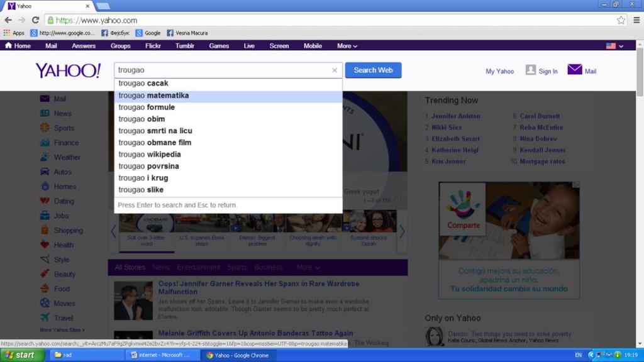Open Фејсбук bookmark in bookmarks bar
Image resolution: width=644 pixels, height=362 pixels.
[x=116, y=33]
